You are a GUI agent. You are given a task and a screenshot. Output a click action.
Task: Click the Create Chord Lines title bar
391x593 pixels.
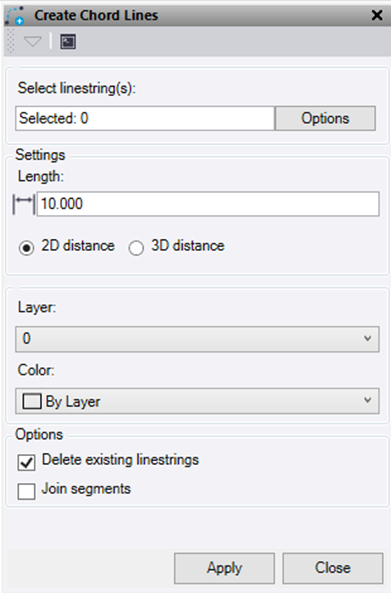tap(196, 16)
